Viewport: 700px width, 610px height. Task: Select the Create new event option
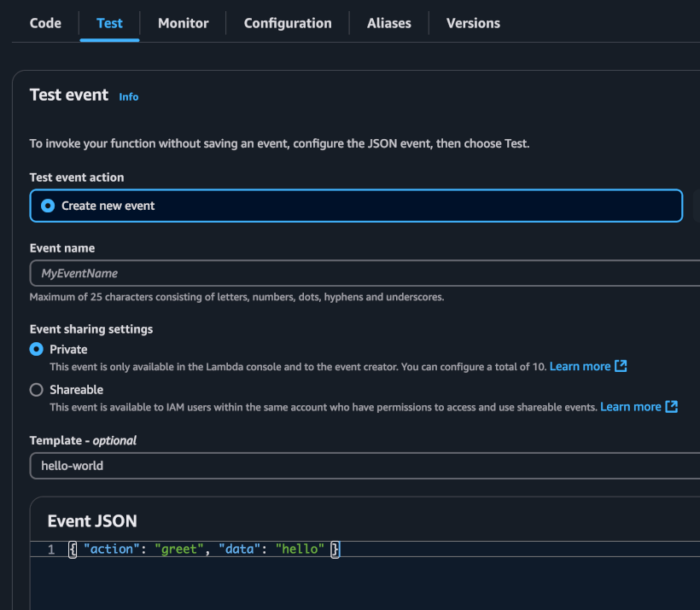pos(356,206)
